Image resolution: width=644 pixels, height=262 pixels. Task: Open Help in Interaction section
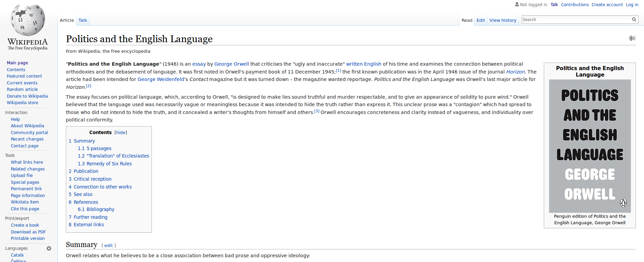pyautogui.click(x=15, y=119)
